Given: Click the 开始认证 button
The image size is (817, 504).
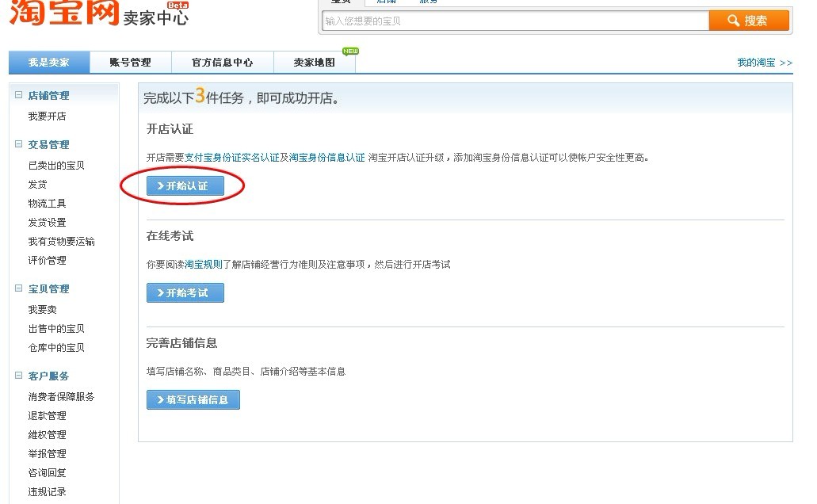Looking at the screenshot, I should (x=186, y=185).
